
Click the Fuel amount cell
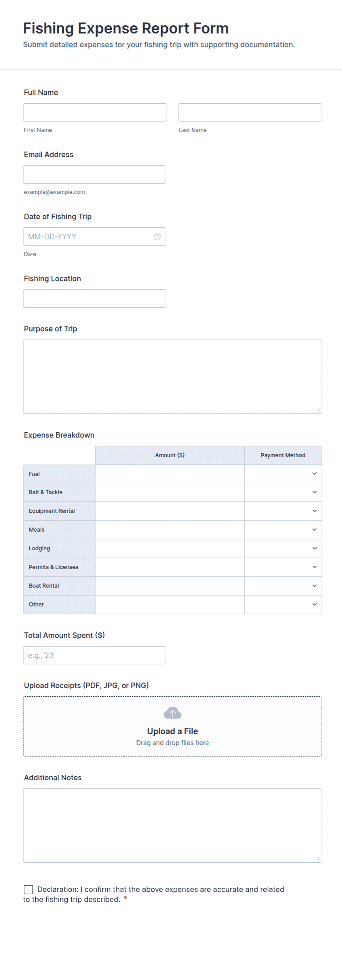click(169, 474)
